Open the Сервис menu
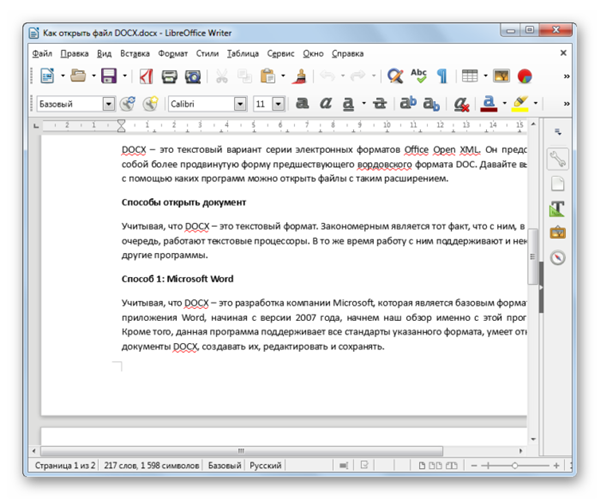Screen dimensions: 600x500 click(x=281, y=54)
